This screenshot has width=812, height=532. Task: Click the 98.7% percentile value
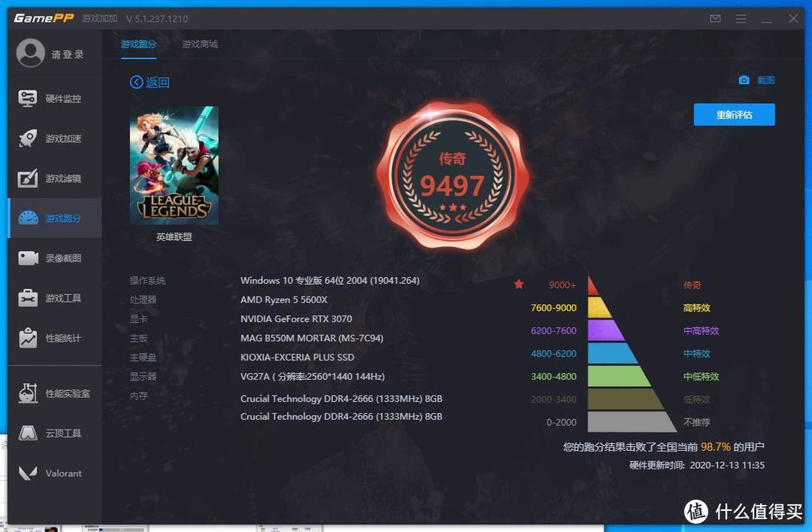(x=715, y=447)
